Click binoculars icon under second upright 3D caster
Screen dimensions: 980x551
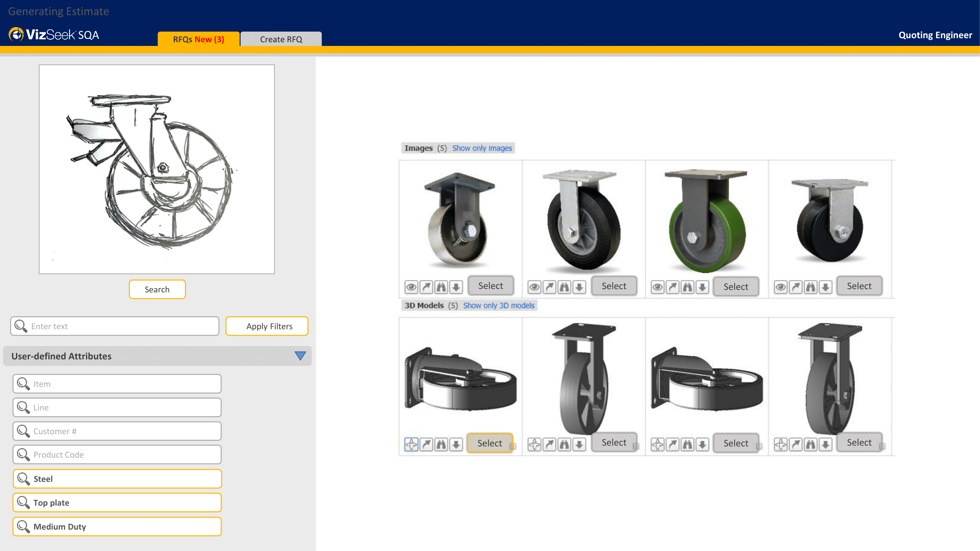(x=564, y=444)
